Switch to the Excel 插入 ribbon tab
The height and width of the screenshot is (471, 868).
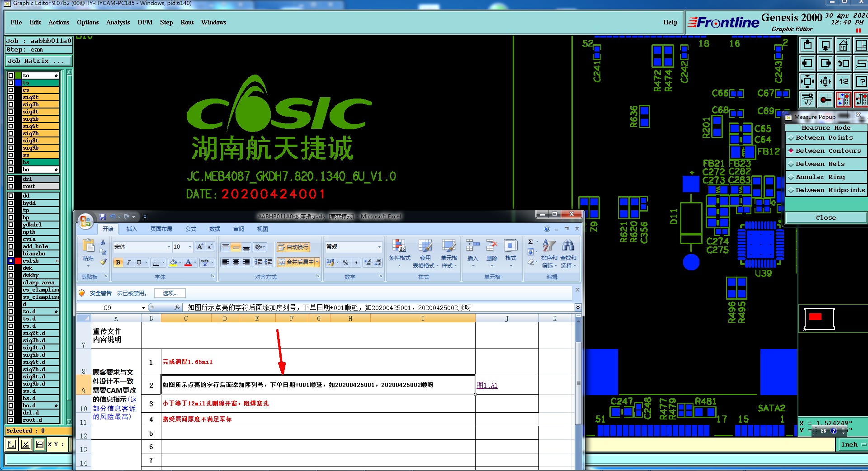click(x=132, y=229)
